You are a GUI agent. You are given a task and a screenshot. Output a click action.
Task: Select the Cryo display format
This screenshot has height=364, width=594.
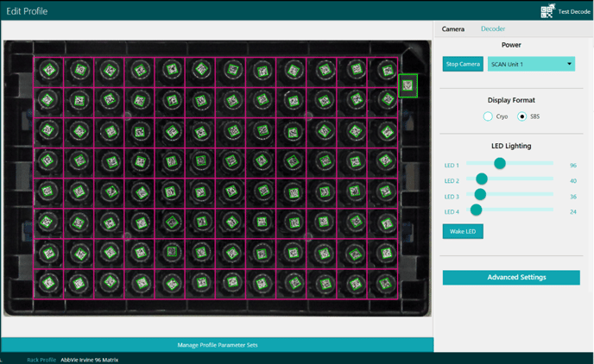pos(489,116)
